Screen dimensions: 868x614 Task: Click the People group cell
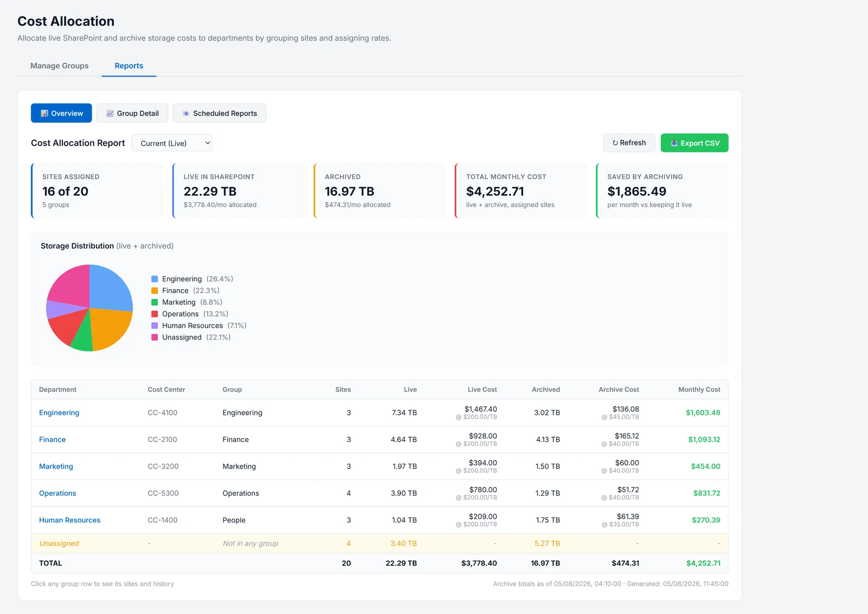tap(234, 520)
